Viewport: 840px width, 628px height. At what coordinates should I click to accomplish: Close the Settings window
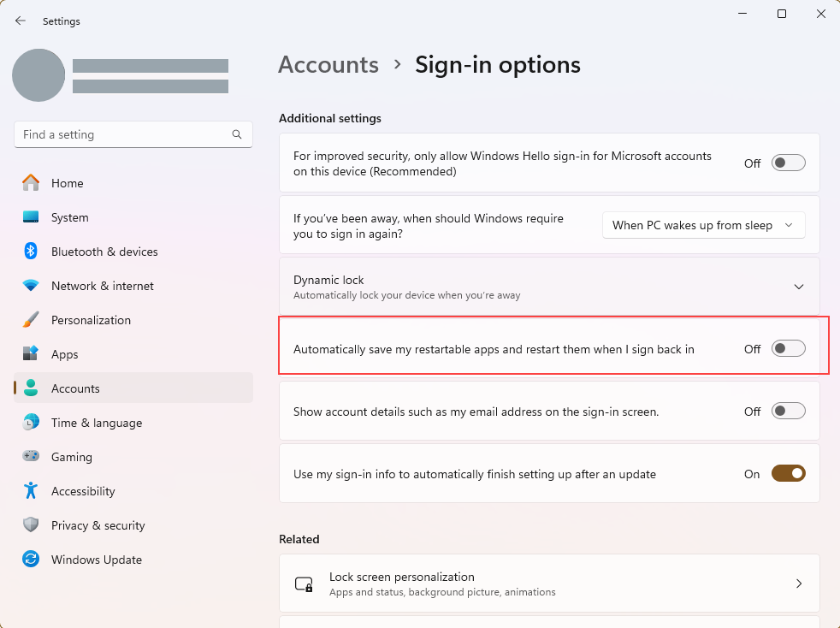[820, 14]
